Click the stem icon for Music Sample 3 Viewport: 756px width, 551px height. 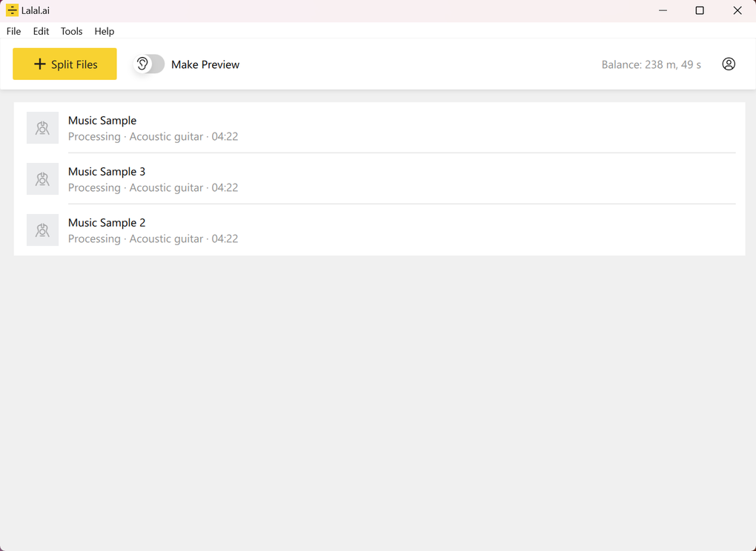click(x=42, y=178)
